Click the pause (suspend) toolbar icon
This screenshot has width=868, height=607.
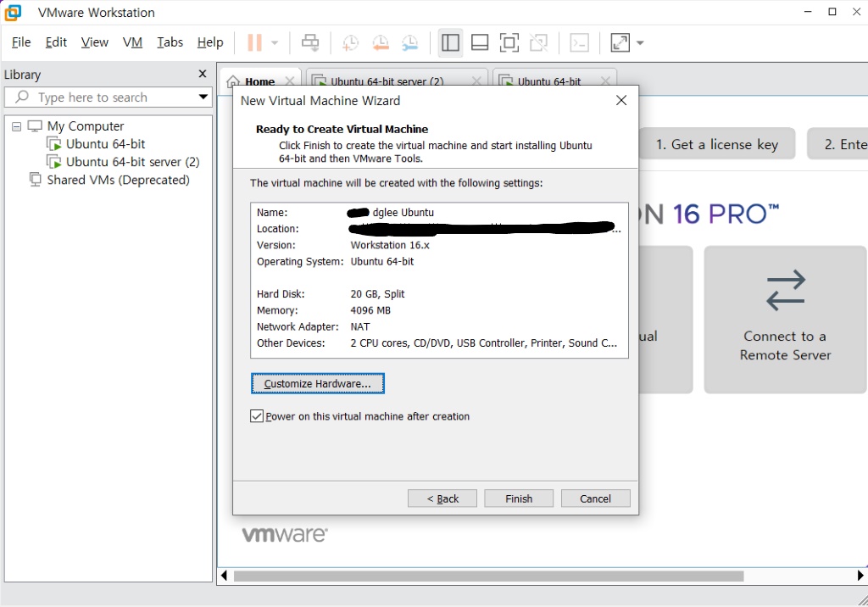[x=254, y=42]
